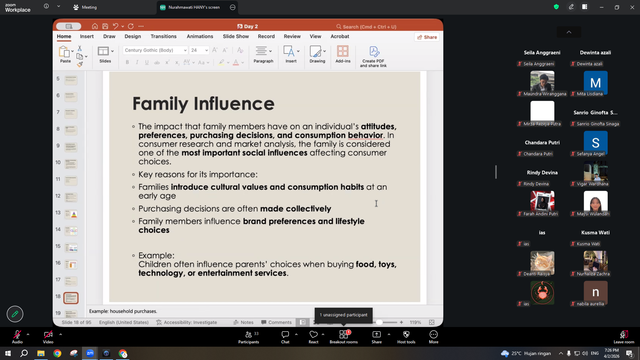Open the Review ribbon tab
This screenshot has width=640, height=360.
pyautogui.click(x=292, y=36)
